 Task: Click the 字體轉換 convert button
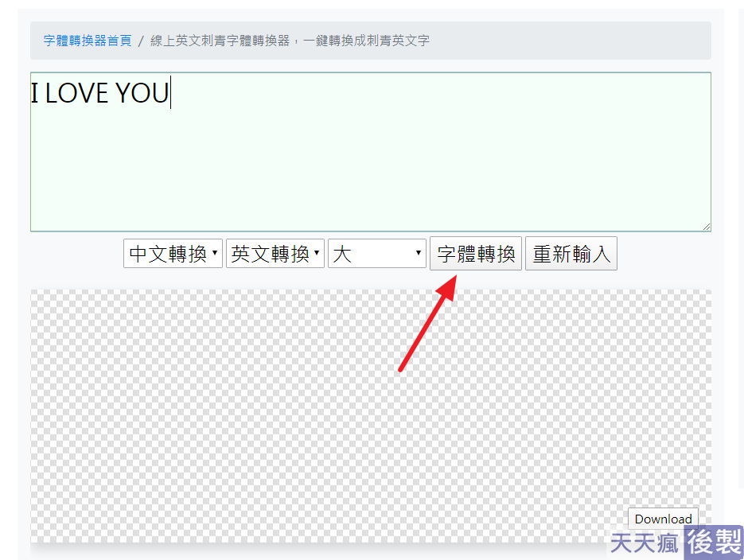tap(476, 254)
